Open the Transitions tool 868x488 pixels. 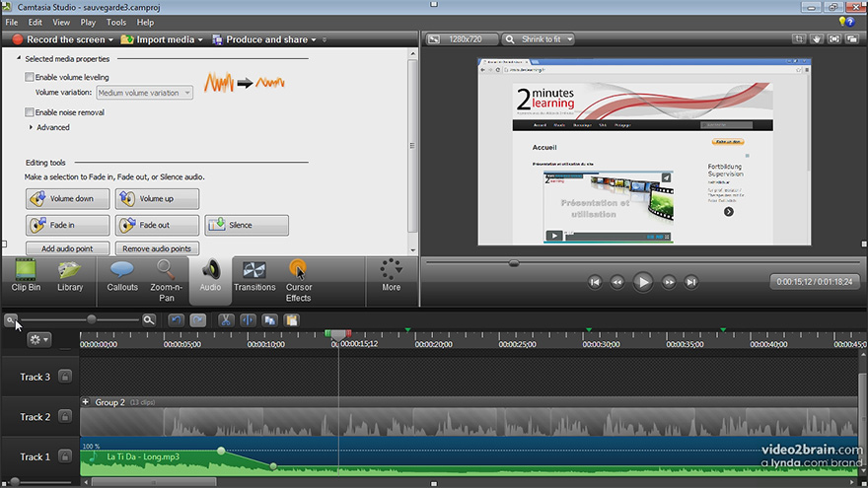(x=254, y=275)
